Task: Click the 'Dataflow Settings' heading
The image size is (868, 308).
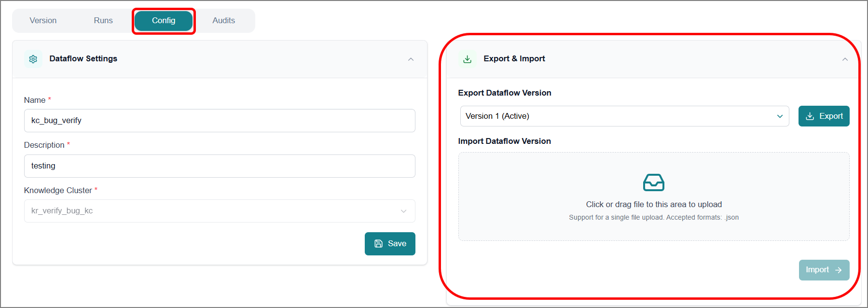Action: pyautogui.click(x=83, y=58)
